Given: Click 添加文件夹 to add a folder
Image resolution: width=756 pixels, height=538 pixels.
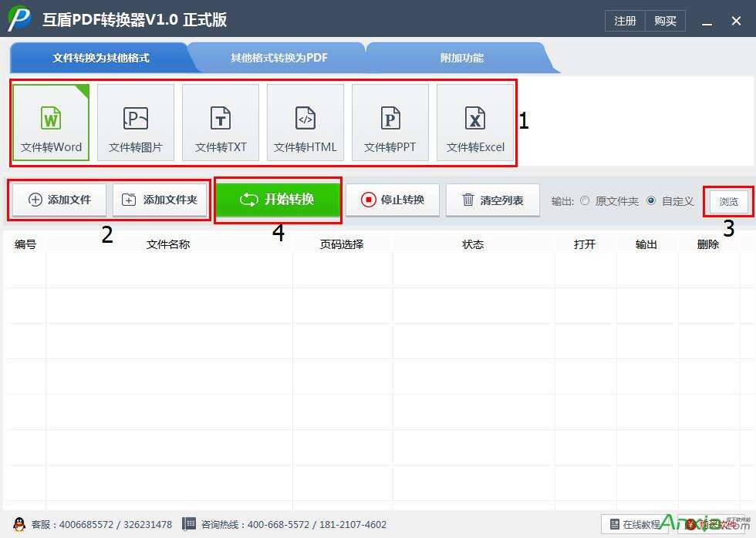Looking at the screenshot, I should tap(160, 200).
